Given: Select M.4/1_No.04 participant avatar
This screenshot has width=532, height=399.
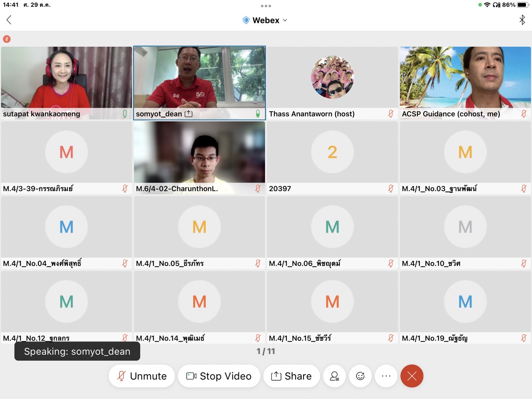Looking at the screenshot, I should point(67,227).
